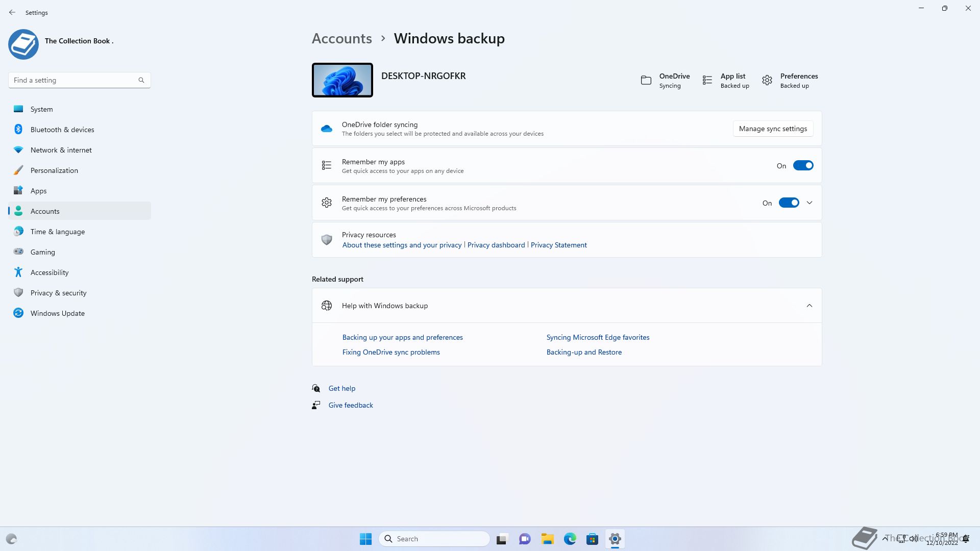Open System settings category
Image resolution: width=980 pixels, height=551 pixels.
[x=80, y=109]
